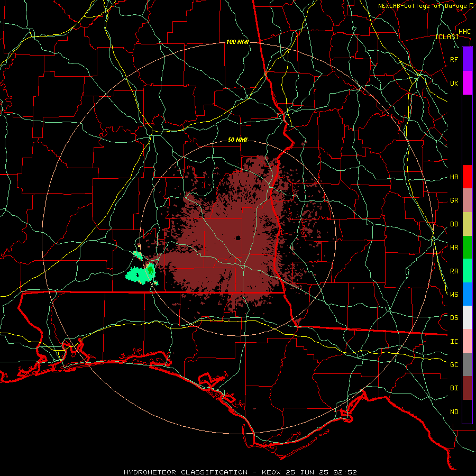Click the DS white legend swatch

[x=467, y=317]
